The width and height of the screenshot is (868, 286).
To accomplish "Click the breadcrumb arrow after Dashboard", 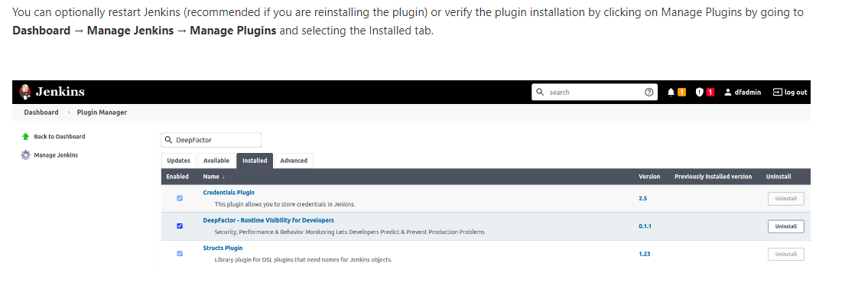I will pos(69,112).
